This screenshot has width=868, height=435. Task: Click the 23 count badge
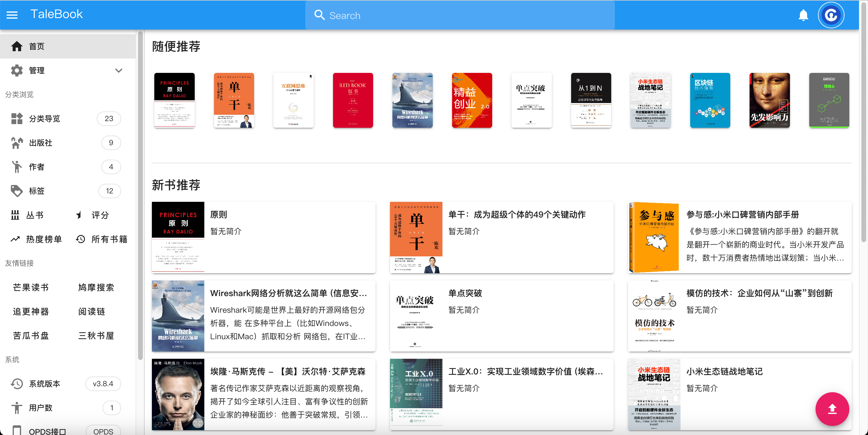(x=109, y=118)
